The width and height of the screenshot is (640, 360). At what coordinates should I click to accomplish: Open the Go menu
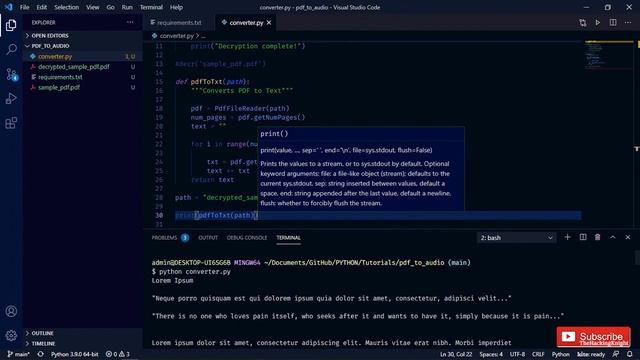(x=111, y=7)
